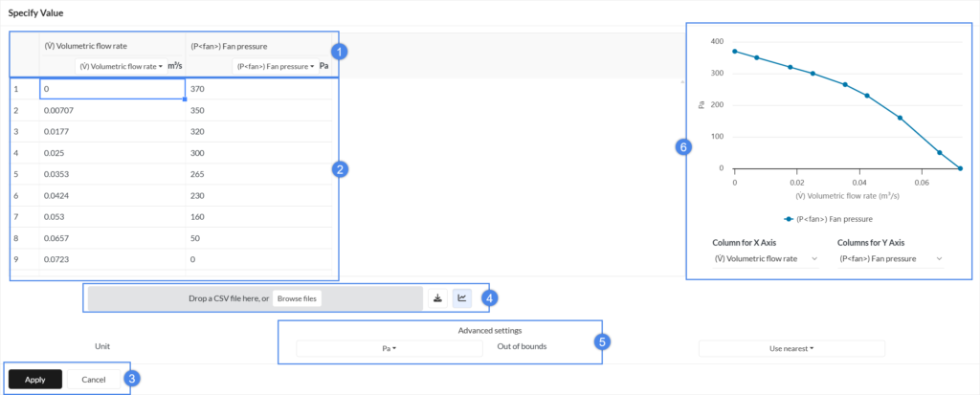Select row number 9 header
Viewport: 980px width, 395px height.
tap(24, 259)
